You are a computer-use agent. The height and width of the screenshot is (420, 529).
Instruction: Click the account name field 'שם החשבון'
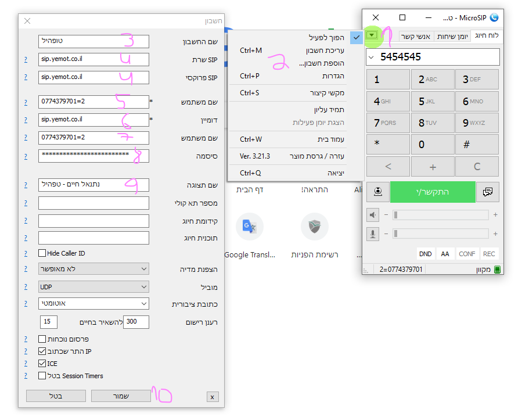point(93,41)
